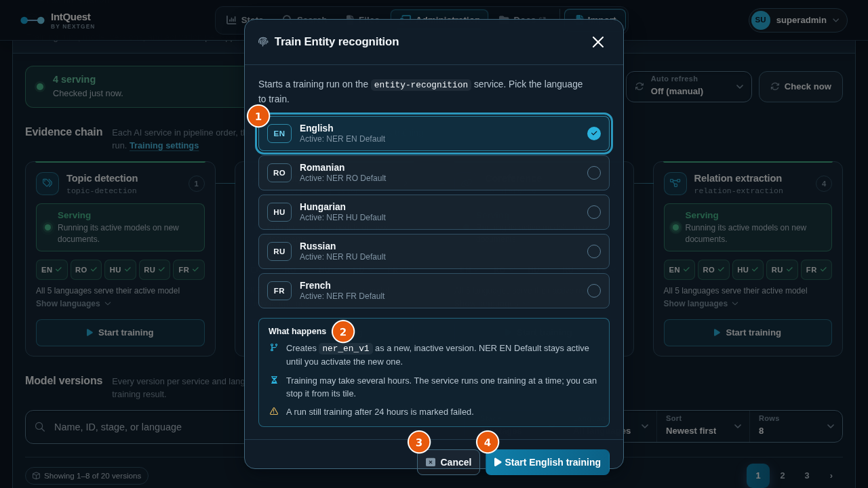This screenshot has width=868, height=488.
Task: Click the Stats bar chart icon
Action: [231, 20]
